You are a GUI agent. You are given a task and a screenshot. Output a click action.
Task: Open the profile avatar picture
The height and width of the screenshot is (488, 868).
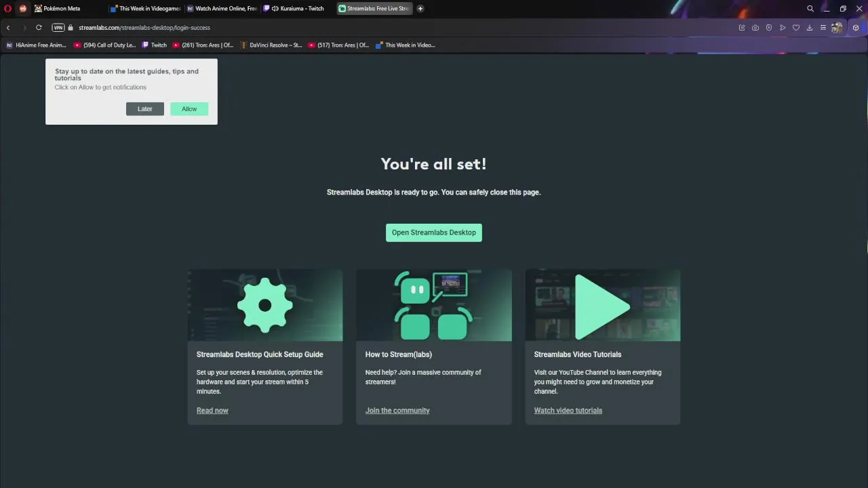(837, 28)
